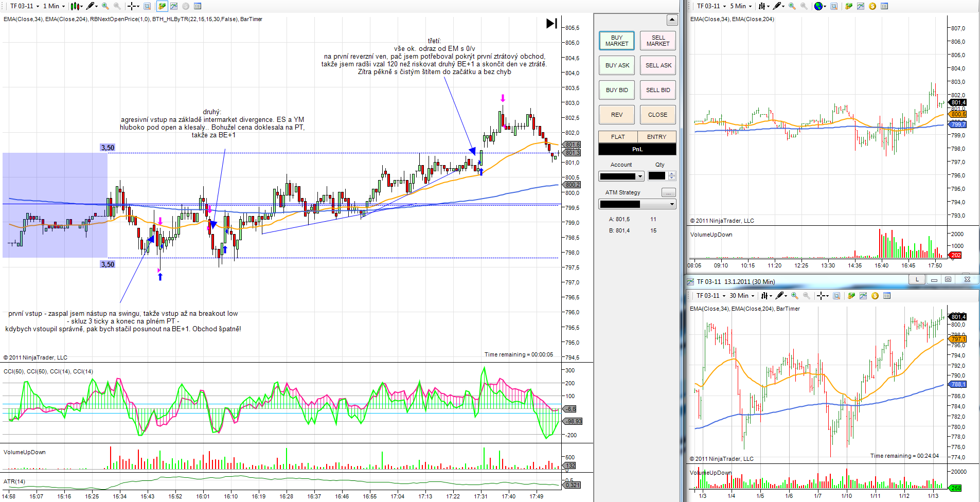This screenshot has width=980, height=502.
Task: Activate zoom frame tool in 5 Min toolbar
Action: [x=834, y=6]
